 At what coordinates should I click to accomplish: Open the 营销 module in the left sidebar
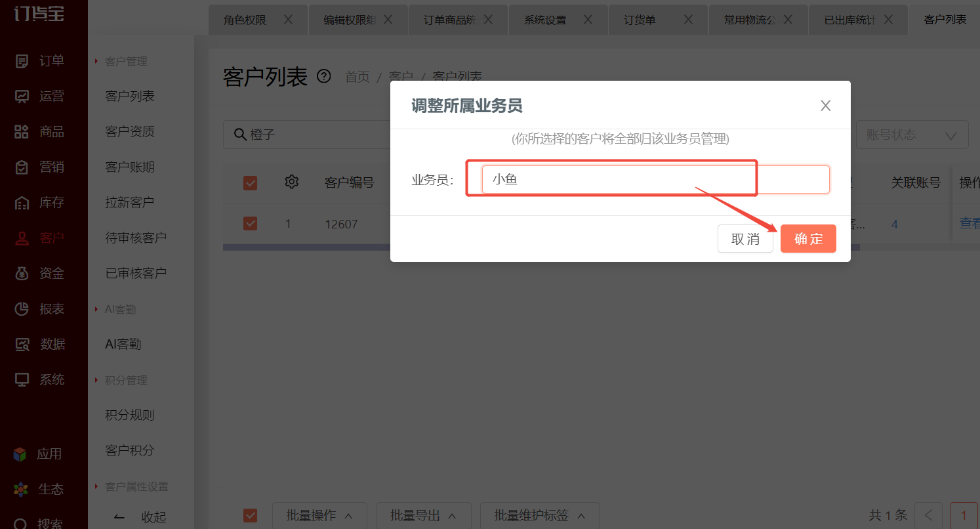point(39,167)
